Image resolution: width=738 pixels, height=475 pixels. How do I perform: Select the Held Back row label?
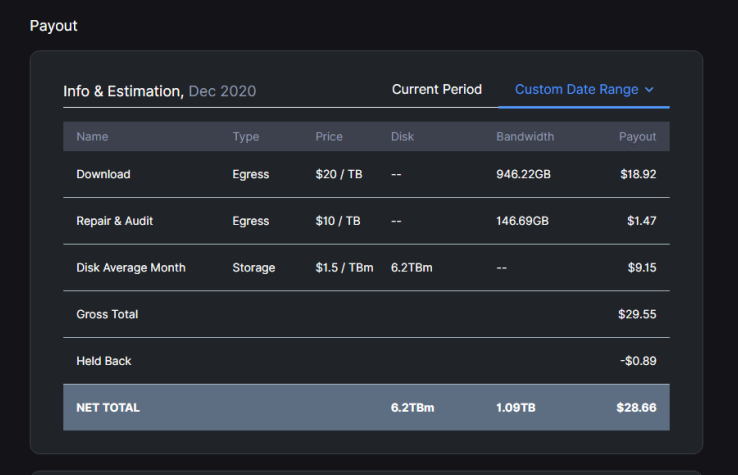pyautogui.click(x=104, y=361)
